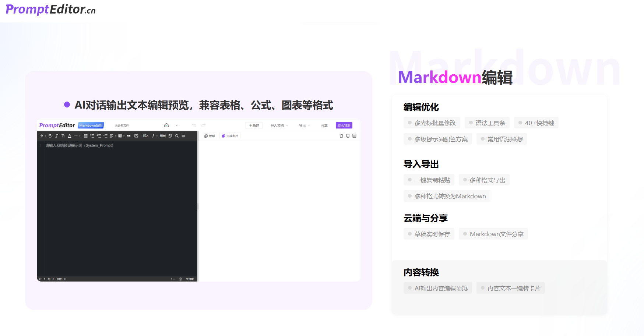Screen dimensions: 644x336
Task: Toggle bold formatting in the editor toolbar
Action: pos(50,135)
